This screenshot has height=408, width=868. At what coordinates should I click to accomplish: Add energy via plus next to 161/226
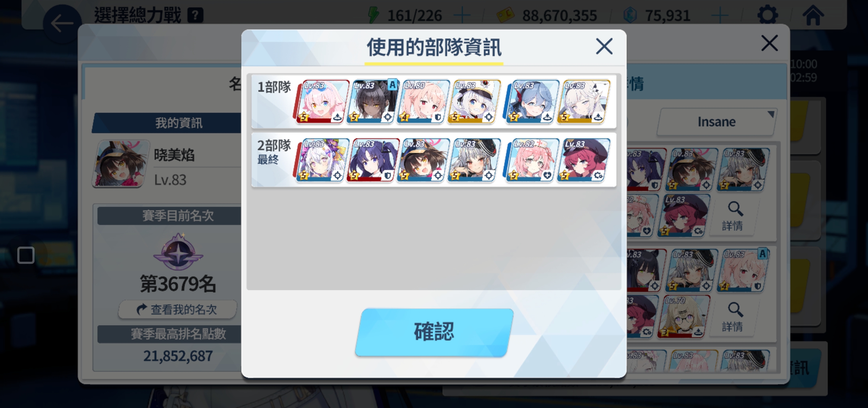tap(462, 16)
